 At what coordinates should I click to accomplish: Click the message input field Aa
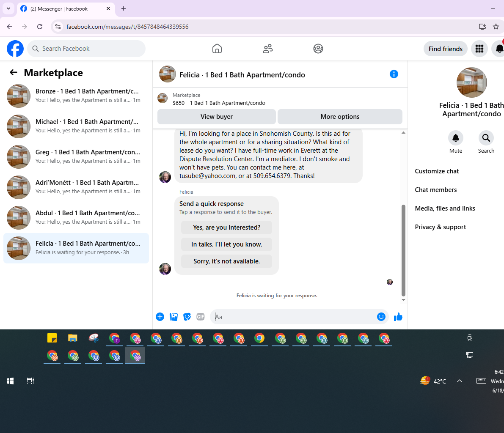pos(292,317)
